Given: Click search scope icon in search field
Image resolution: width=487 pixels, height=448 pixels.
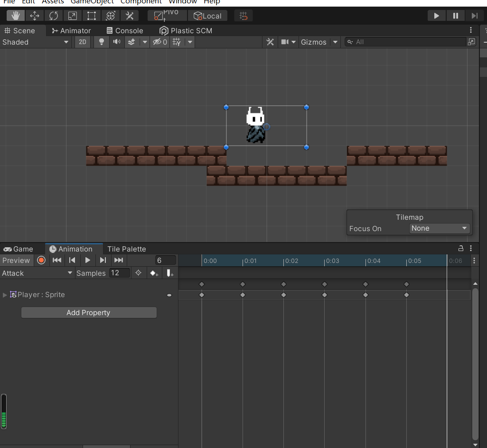Looking at the screenshot, I should (x=350, y=42).
